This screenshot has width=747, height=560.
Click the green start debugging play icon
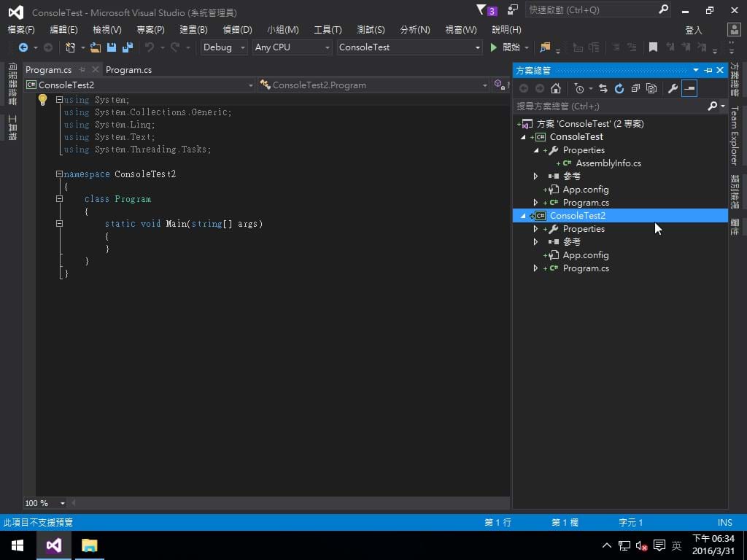pyautogui.click(x=494, y=47)
